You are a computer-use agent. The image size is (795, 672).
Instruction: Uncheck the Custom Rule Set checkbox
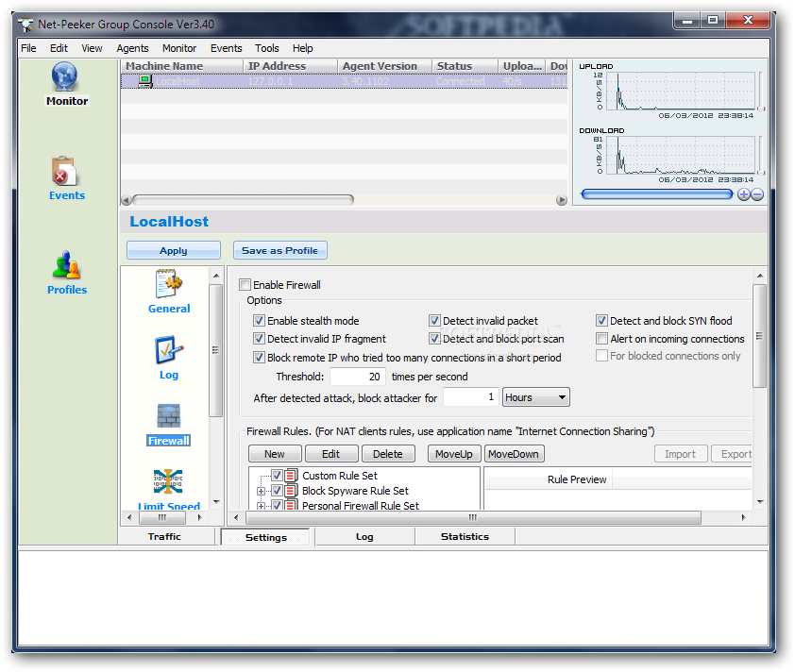pyautogui.click(x=277, y=476)
